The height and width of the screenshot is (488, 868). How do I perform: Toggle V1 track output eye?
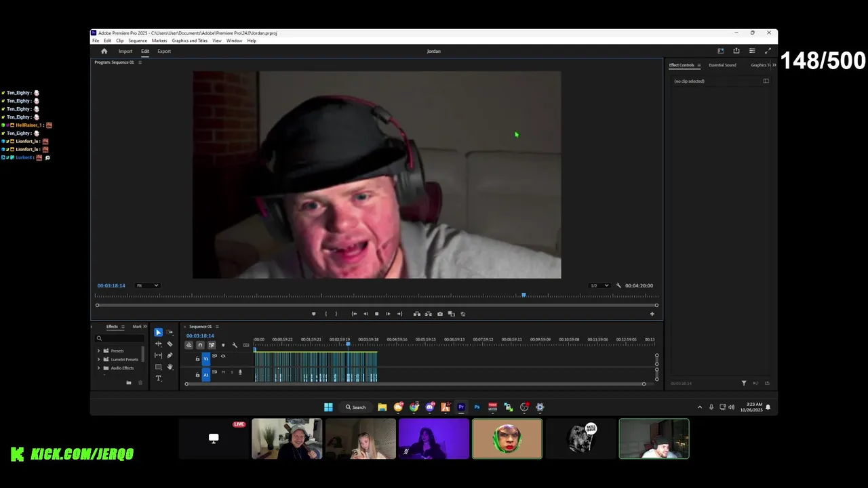(223, 356)
